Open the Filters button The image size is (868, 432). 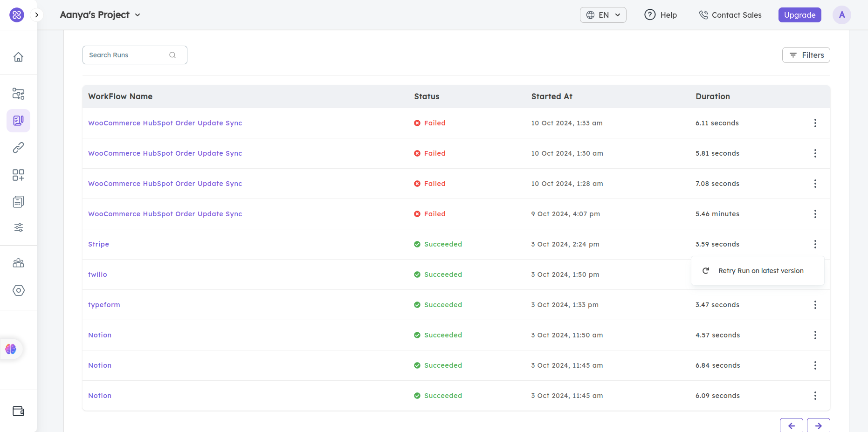point(806,55)
